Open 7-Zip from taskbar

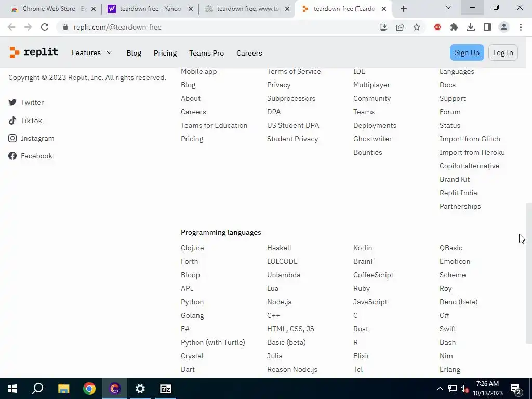pyautogui.click(x=166, y=389)
